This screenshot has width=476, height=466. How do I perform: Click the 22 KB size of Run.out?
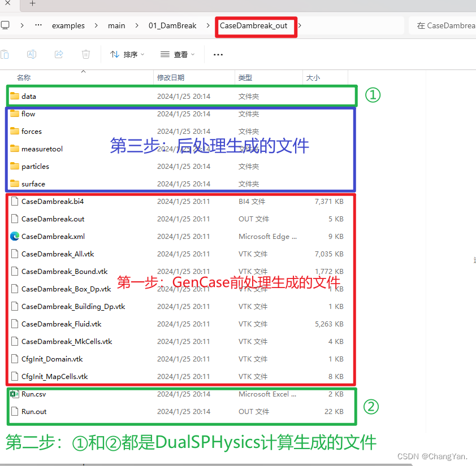coord(334,412)
